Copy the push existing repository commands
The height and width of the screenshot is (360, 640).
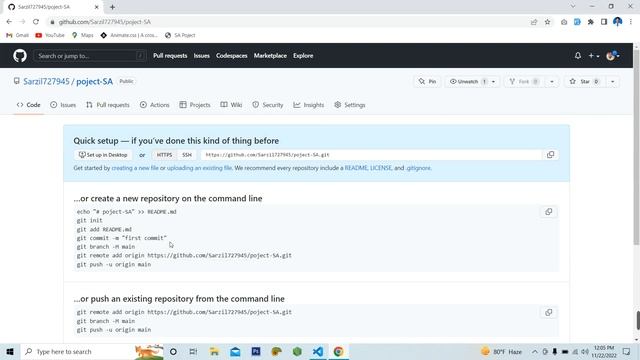click(x=549, y=312)
